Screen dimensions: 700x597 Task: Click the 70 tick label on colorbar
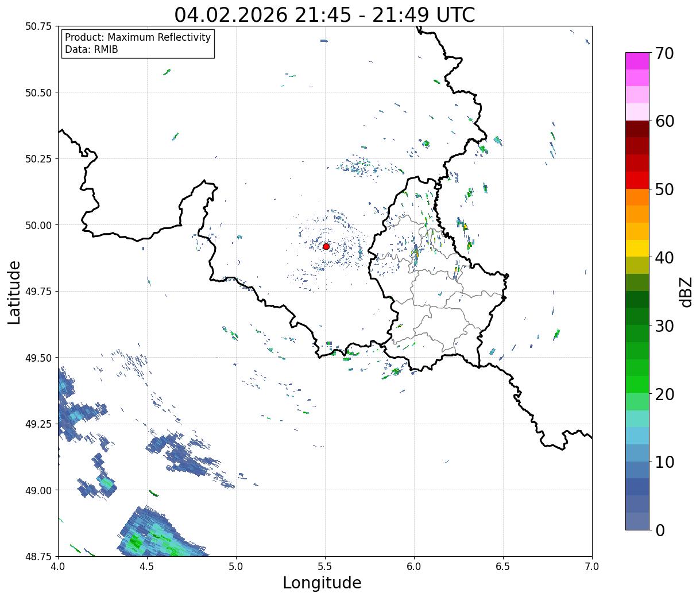tap(664, 53)
